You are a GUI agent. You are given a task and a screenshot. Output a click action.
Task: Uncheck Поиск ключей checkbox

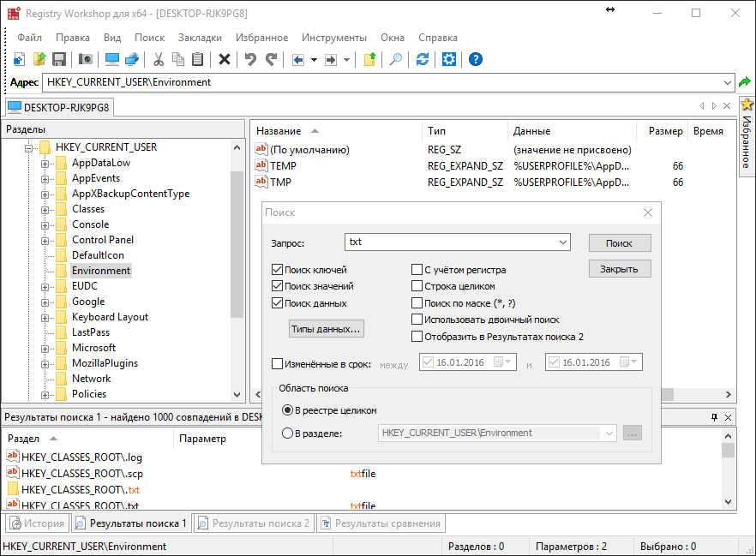[277, 269]
